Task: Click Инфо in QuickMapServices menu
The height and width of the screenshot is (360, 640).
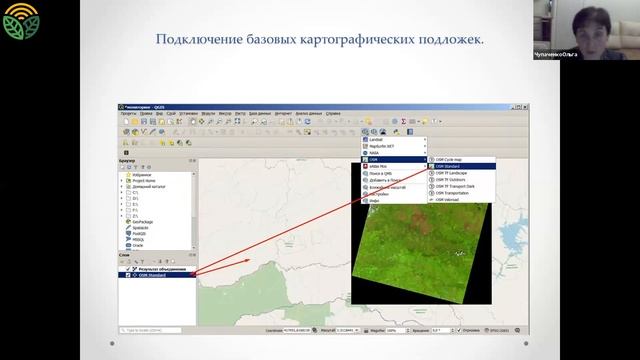Action: pyautogui.click(x=394, y=201)
